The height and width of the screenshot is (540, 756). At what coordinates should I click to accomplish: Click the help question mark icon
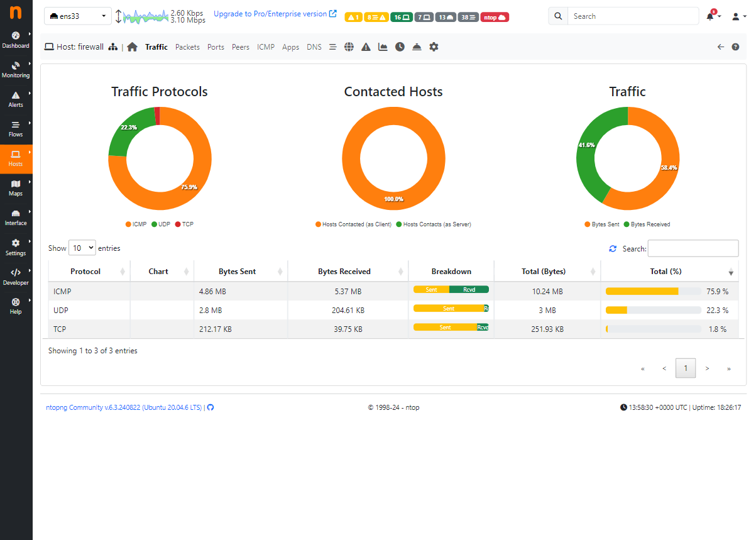735,47
